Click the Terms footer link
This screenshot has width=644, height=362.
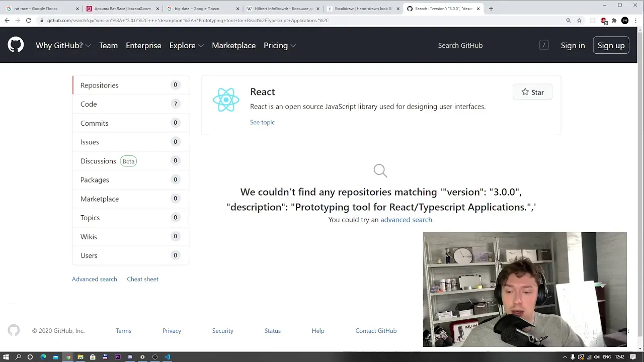[123, 331]
